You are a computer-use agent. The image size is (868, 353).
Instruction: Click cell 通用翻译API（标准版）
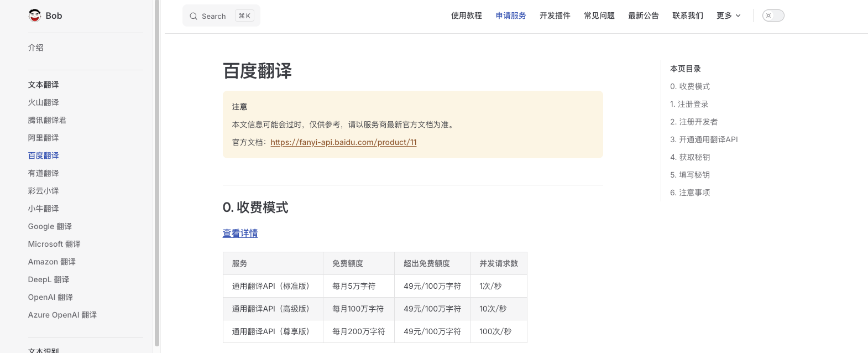coord(273,286)
